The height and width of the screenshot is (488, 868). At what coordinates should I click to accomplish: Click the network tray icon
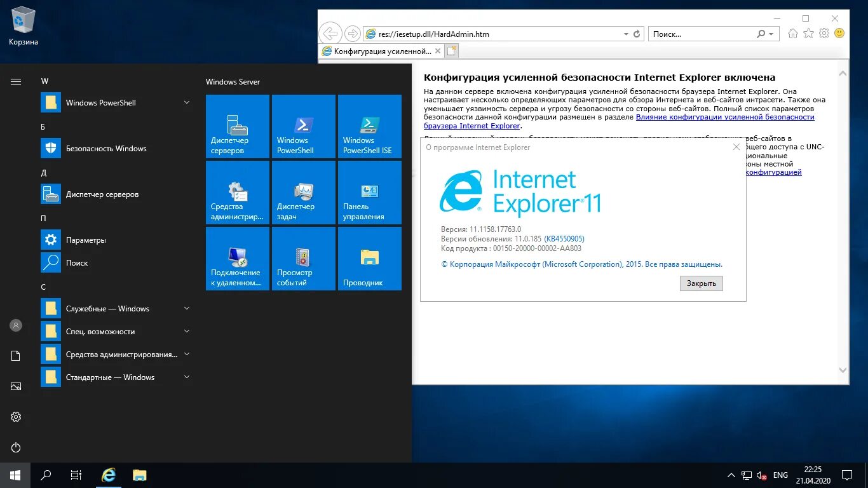click(x=747, y=475)
